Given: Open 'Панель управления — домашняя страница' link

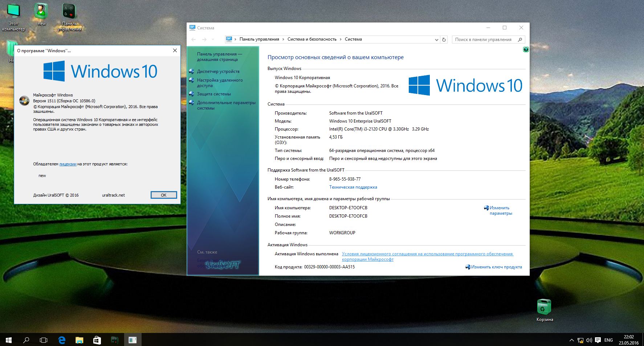Looking at the screenshot, I should pyautogui.click(x=219, y=57).
